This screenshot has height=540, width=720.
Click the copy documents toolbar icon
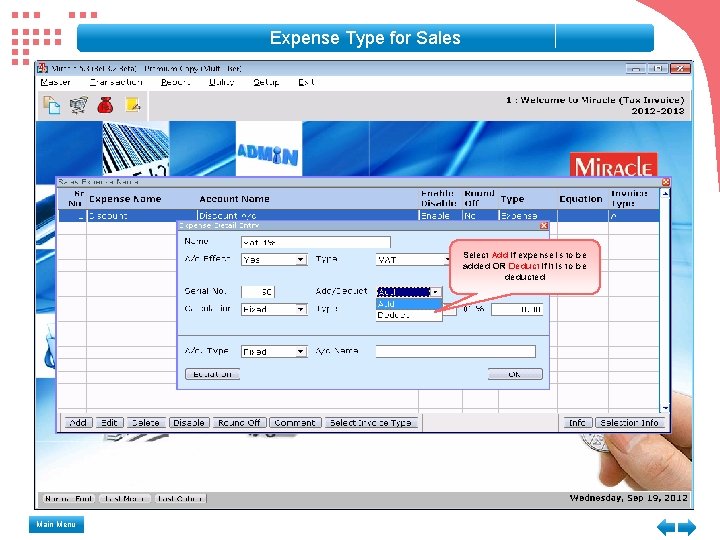point(51,105)
